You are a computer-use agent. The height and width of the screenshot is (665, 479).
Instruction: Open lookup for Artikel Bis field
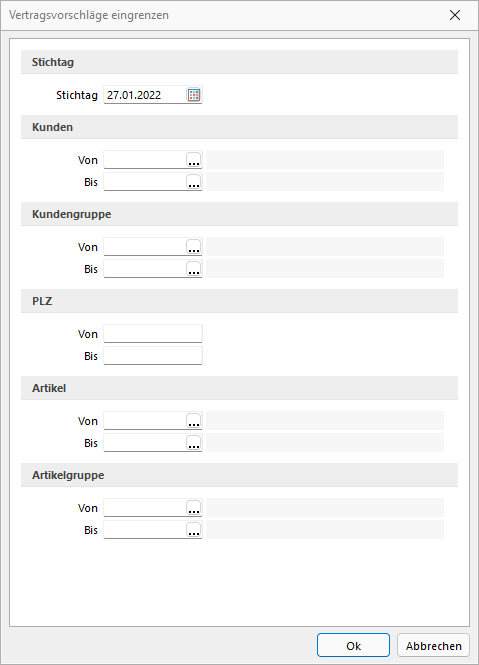[194, 443]
